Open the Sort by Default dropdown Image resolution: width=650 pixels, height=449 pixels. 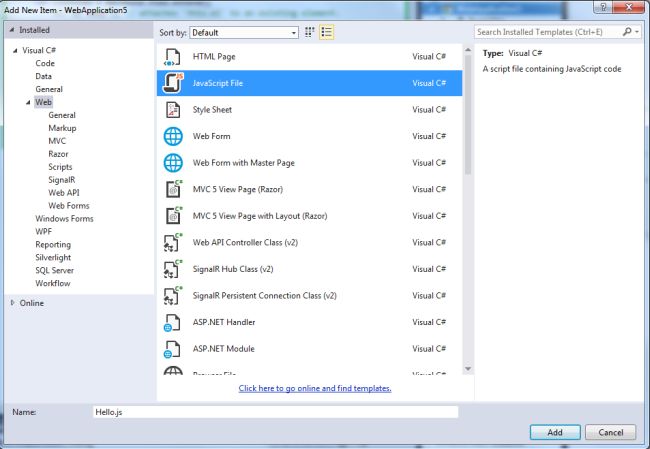coord(244,33)
